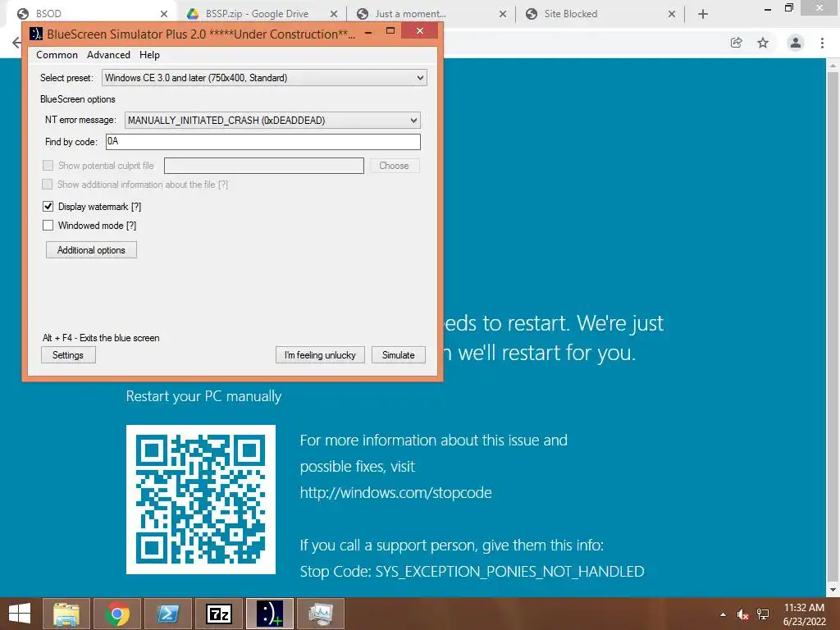Close the Site Blocked tab
Screen dimensions: 840x630
coord(672,14)
